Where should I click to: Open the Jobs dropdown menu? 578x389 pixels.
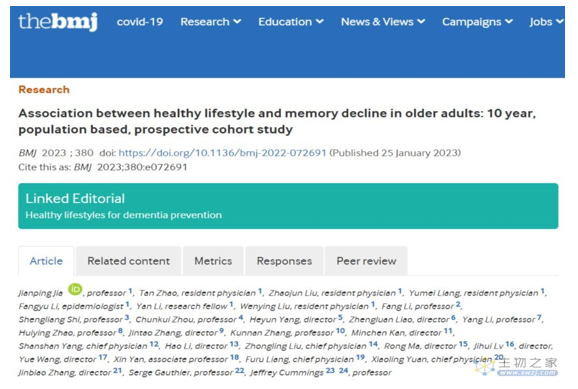pyautogui.click(x=547, y=22)
